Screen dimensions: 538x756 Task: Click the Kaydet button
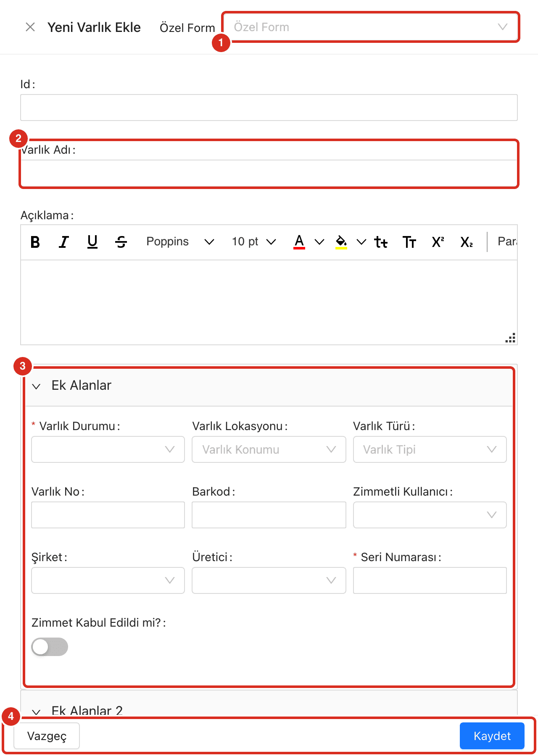point(492,736)
